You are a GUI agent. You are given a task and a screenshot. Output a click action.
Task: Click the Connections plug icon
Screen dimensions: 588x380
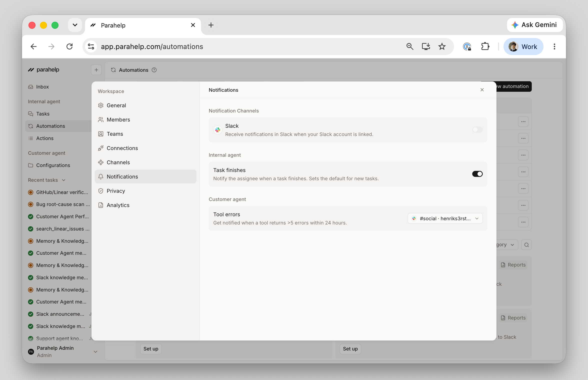101,148
